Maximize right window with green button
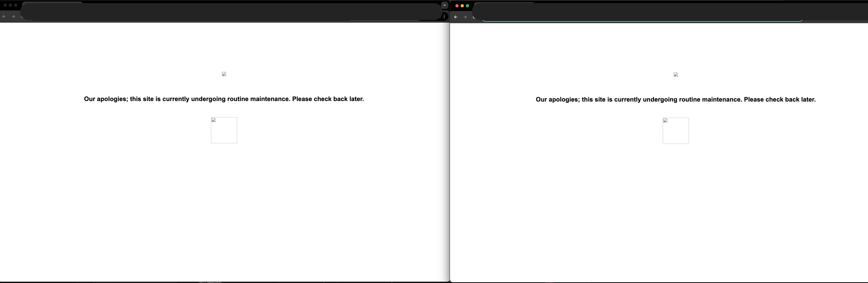868x283 pixels. [467, 6]
